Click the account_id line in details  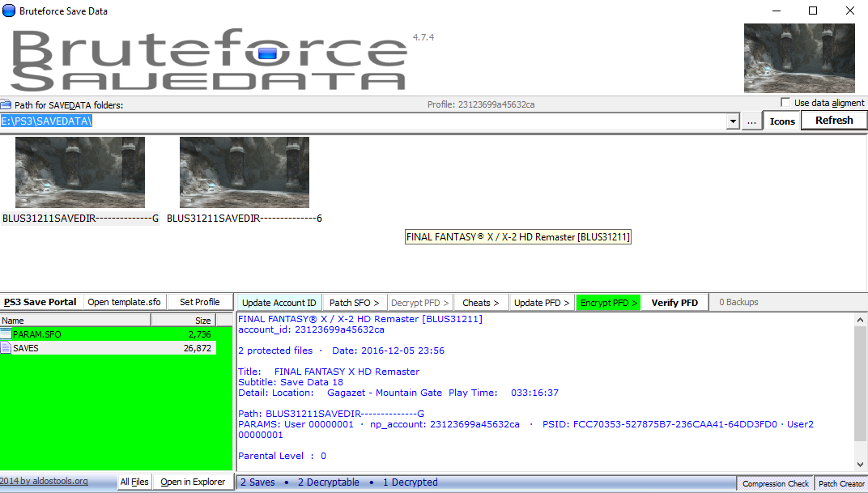pos(311,329)
